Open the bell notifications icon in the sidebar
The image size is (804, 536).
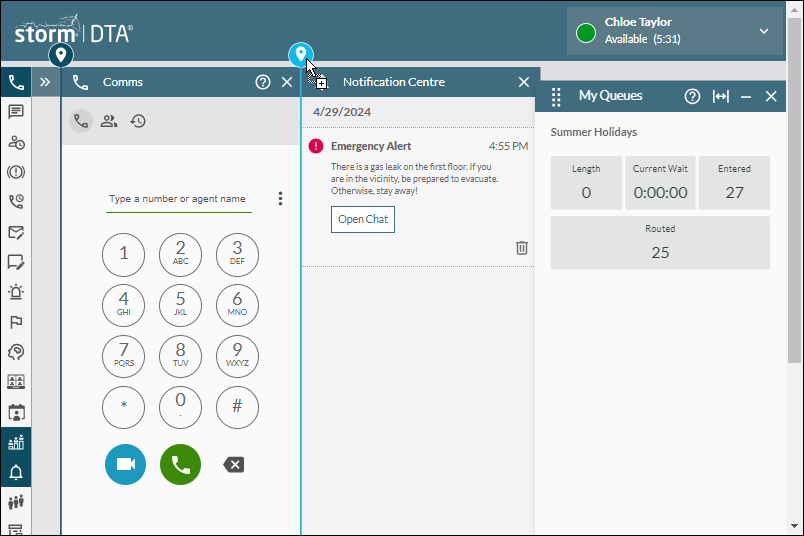16,472
